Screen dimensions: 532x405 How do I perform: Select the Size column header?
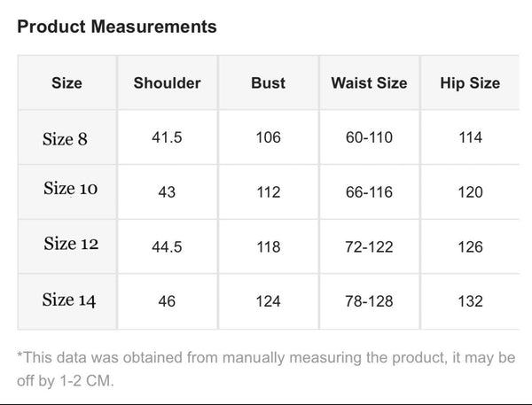[66, 83]
